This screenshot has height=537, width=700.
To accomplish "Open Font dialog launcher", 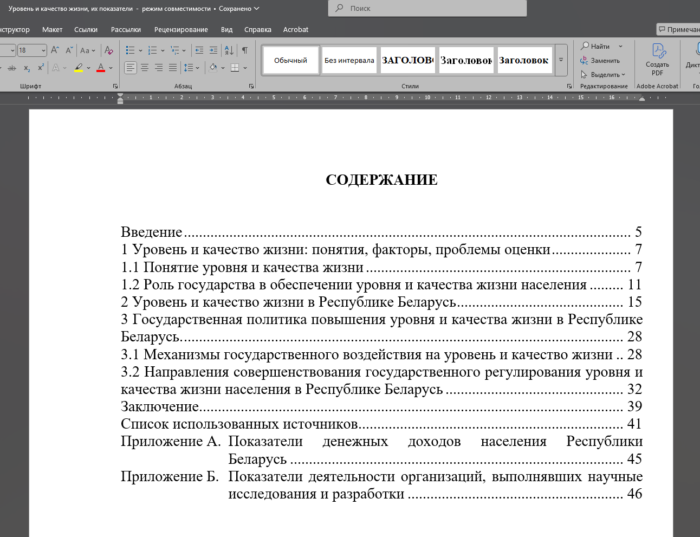I will [x=115, y=86].
